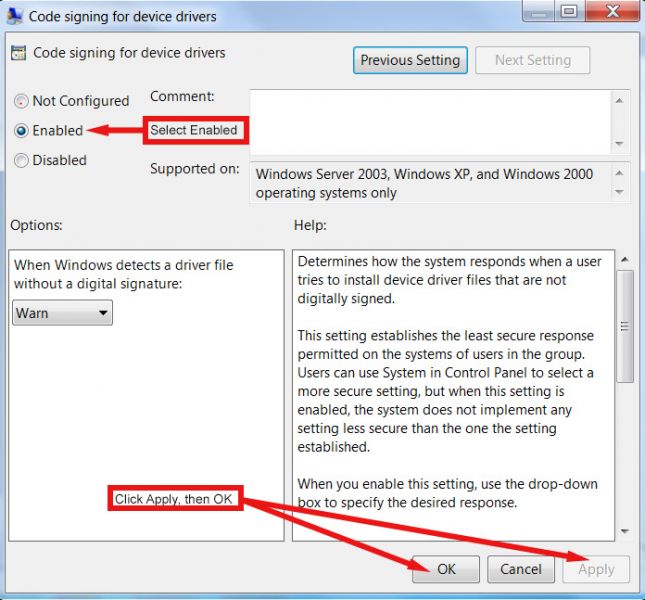Cancel the policy changes
645x600 pixels.
click(x=520, y=569)
